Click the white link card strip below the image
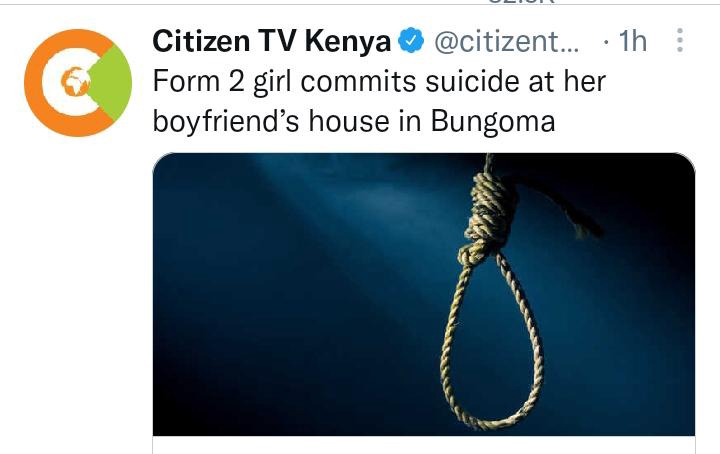This screenshot has height=454, width=720. pyautogui.click(x=424, y=445)
